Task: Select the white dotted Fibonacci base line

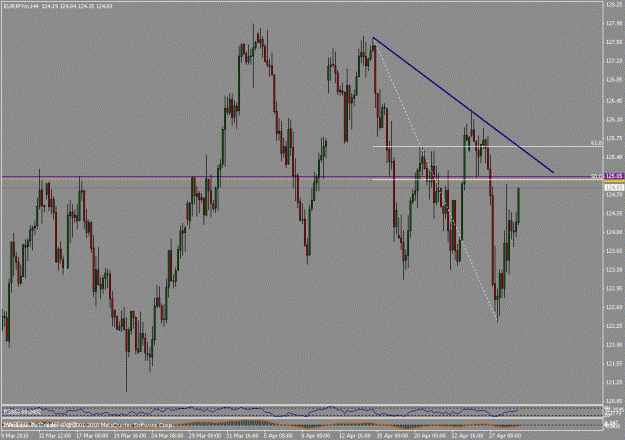Action: pos(435,179)
